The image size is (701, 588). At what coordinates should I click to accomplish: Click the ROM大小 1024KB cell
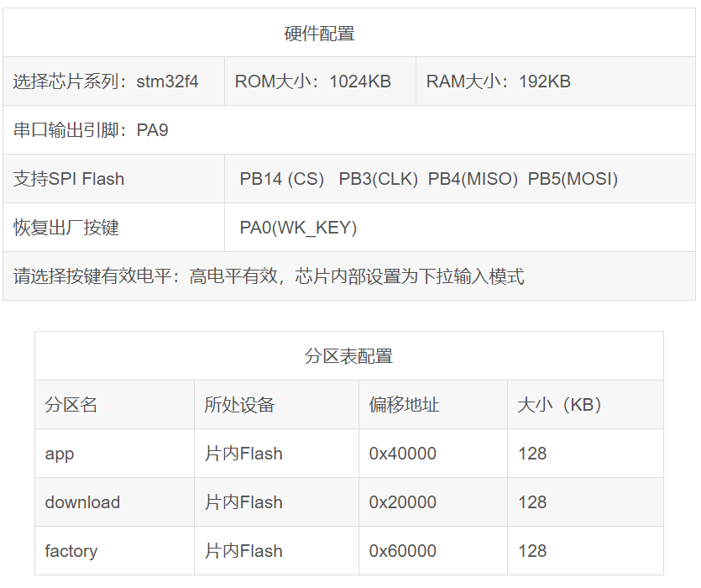(x=313, y=81)
